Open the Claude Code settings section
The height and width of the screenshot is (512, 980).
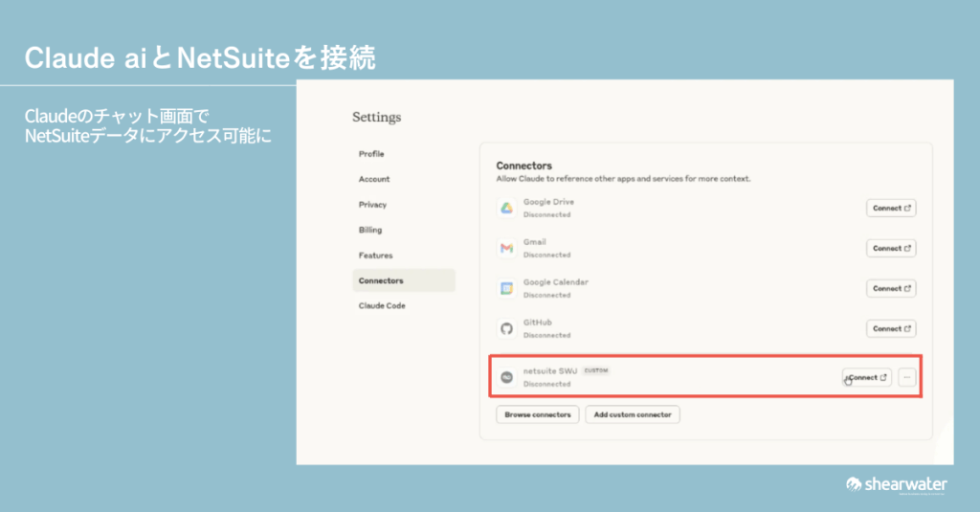[382, 305]
